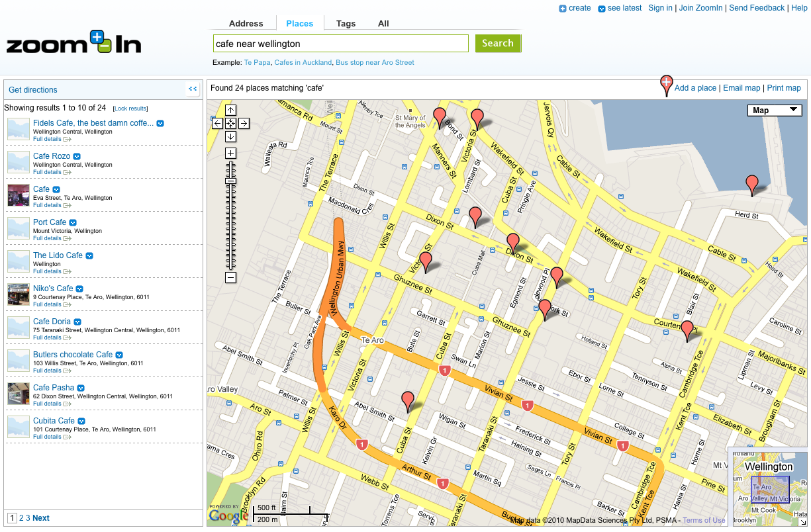
Task: Open Fidels Cafe result title
Action: point(93,123)
